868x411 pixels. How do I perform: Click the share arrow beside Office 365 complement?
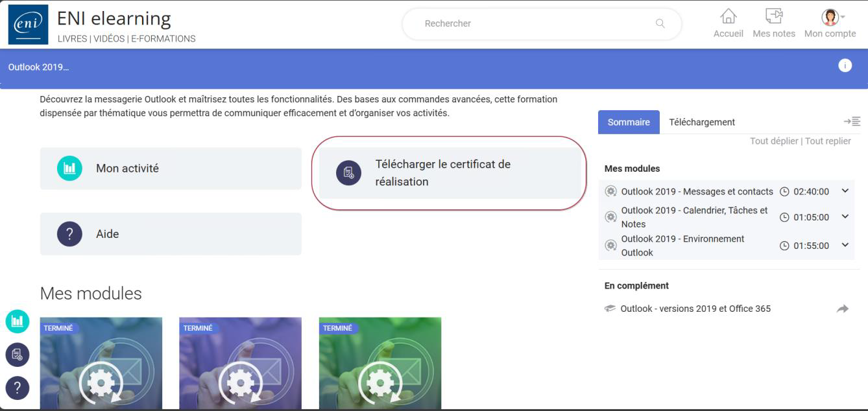843,309
